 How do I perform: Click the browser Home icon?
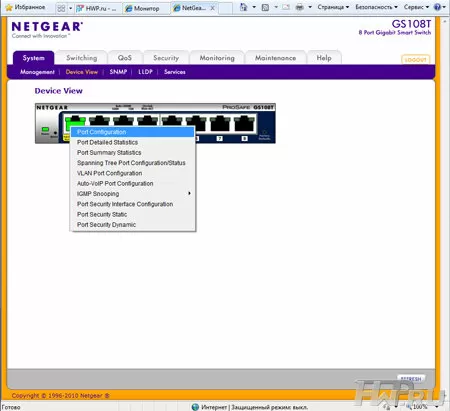[244, 7]
